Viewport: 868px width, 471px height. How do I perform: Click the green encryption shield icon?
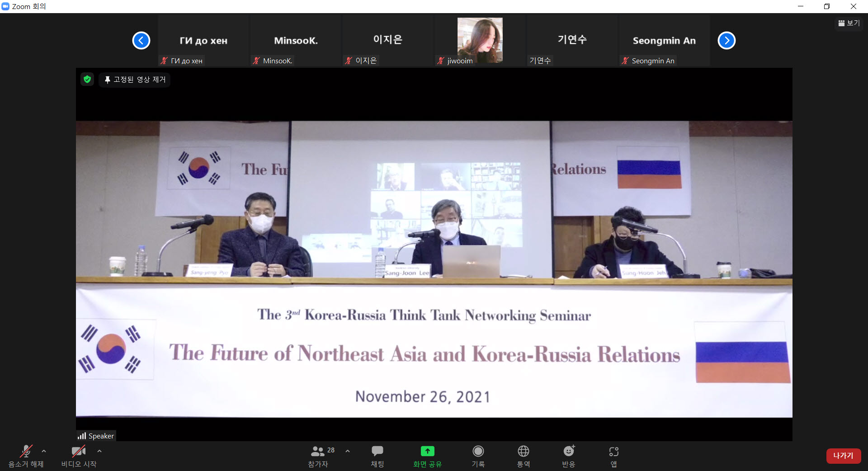coord(87,80)
